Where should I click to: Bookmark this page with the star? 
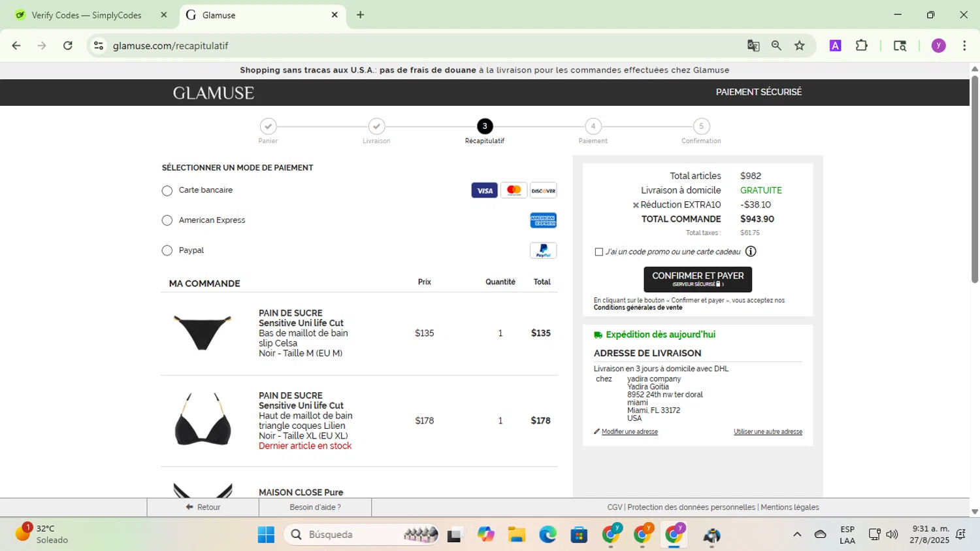click(x=800, y=46)
